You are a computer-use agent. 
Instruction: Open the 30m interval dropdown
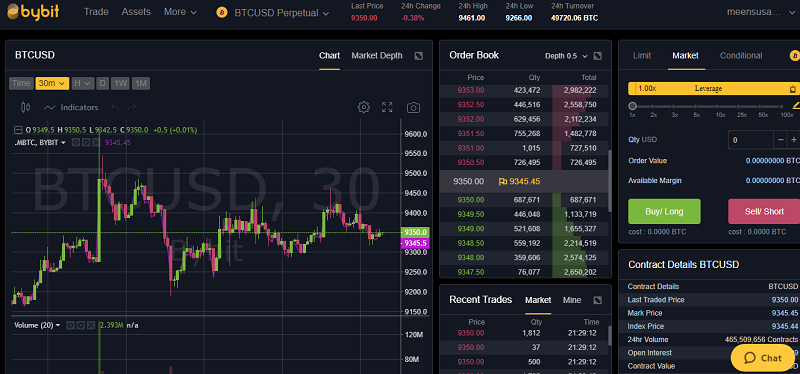52,83
